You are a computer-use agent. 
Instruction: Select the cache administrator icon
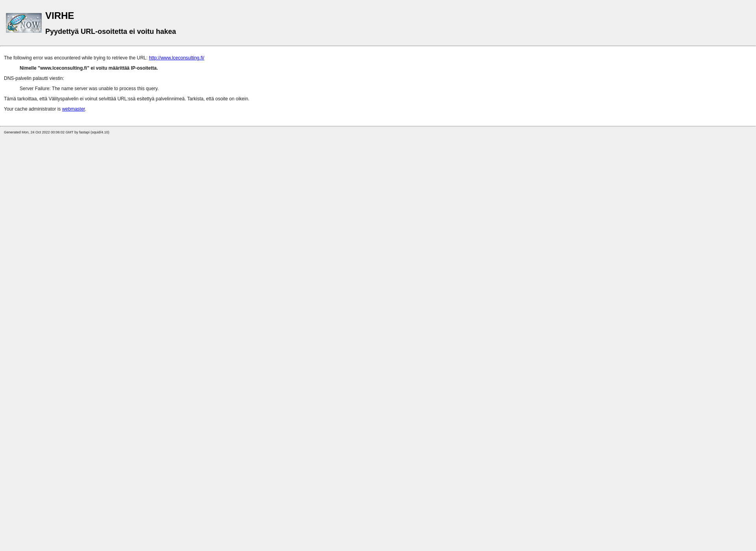[x=24, y=22]
